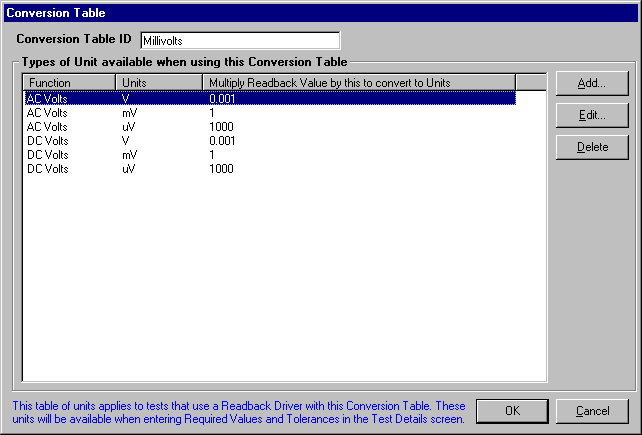642x435 pixels.
Task: Click the Add... button
Action: pos(592,82)
